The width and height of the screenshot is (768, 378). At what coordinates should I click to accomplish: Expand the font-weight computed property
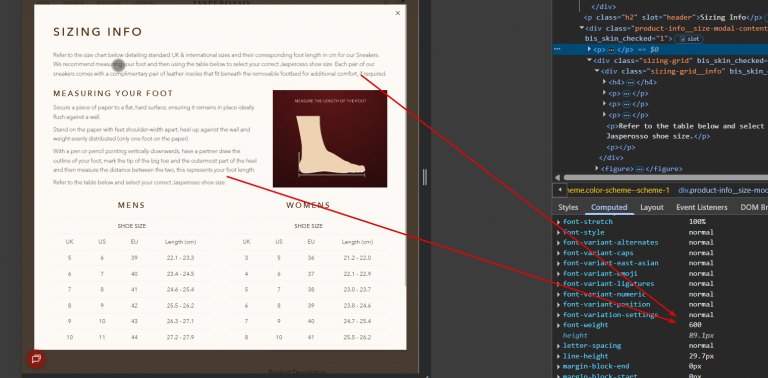(559, 325)
